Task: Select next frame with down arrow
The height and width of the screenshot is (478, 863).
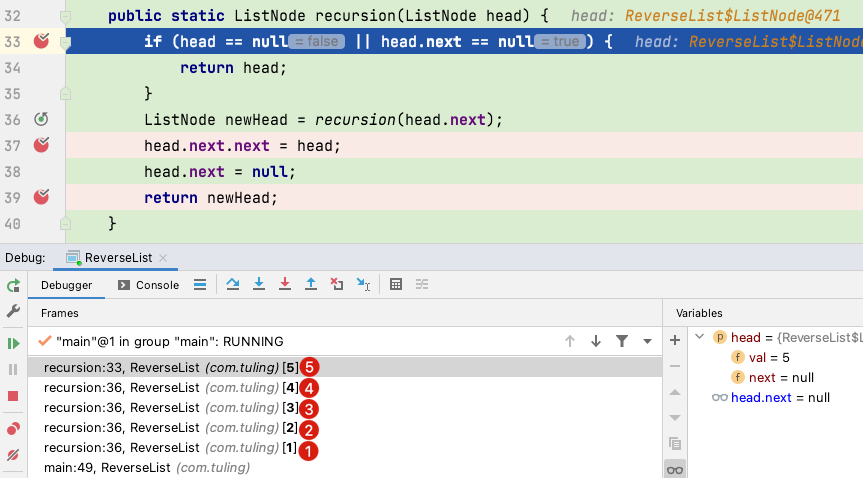Action: tap(596, 341)
